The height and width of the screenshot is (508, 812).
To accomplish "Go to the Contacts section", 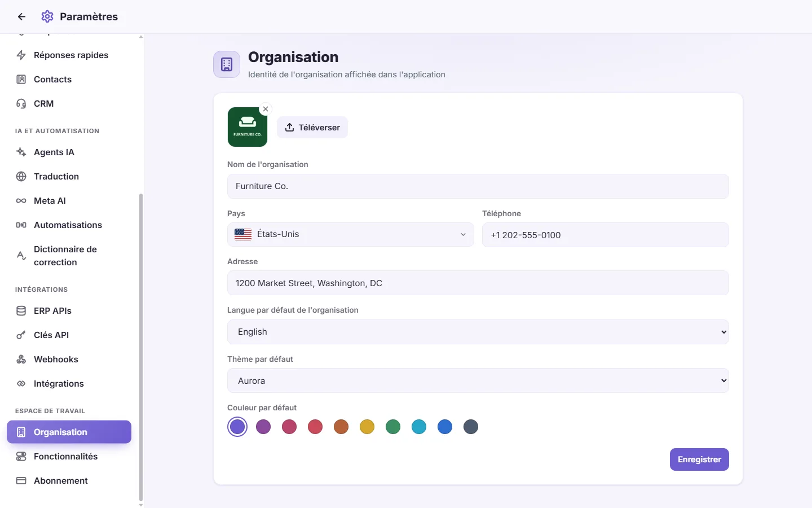I will [69, 80].
